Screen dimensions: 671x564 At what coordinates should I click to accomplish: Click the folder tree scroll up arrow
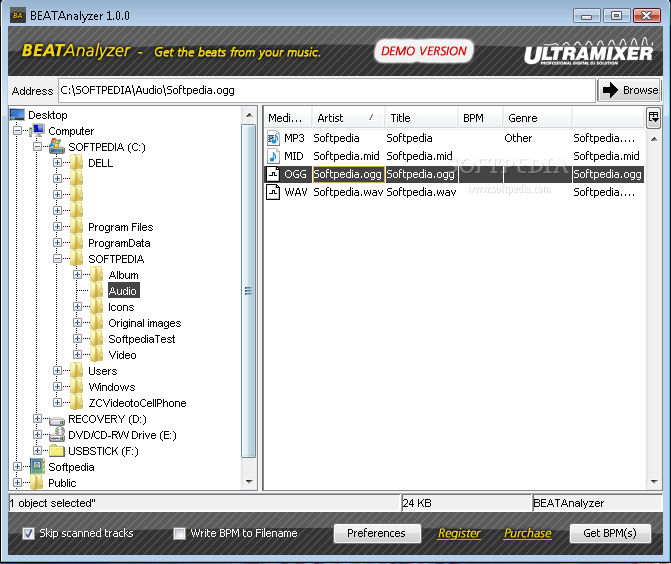click(x=249, y=115)
